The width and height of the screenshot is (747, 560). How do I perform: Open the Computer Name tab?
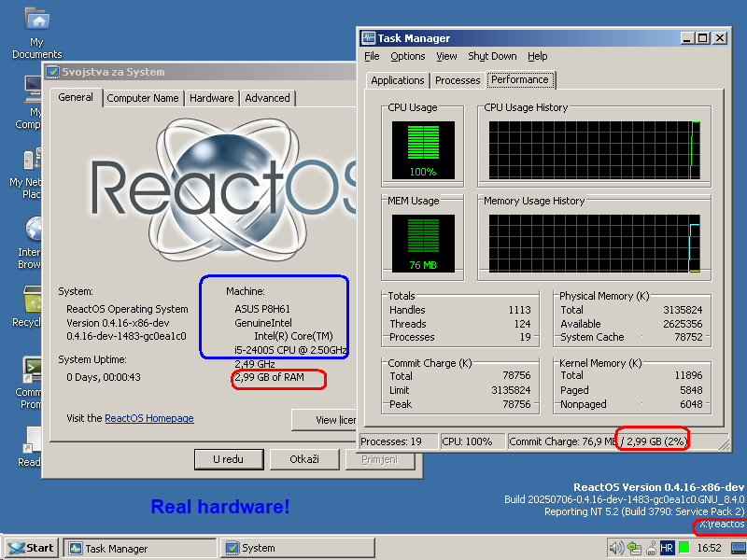[x=143, y=98]
